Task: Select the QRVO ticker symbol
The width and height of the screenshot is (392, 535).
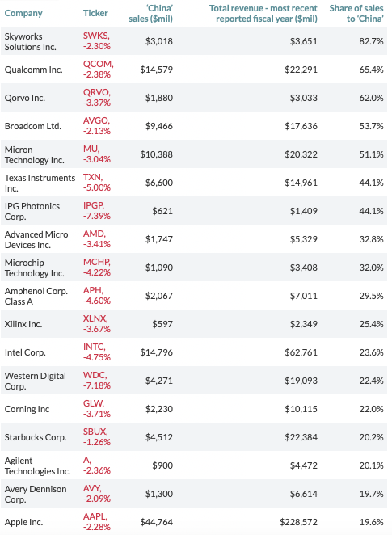Action: tap(96, 92)
